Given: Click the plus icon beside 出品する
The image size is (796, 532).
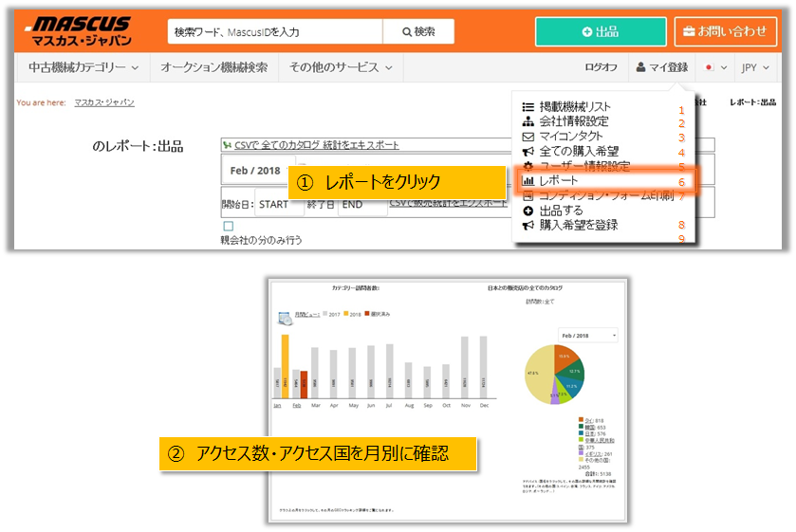Looking at the screenshot, I should [x=528, y=211].
